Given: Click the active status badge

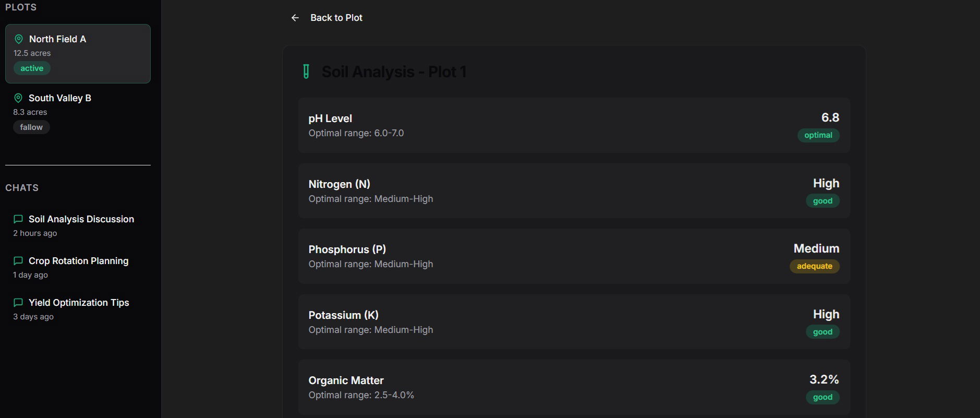Looking at the screenshot, I should pos(32,68).
